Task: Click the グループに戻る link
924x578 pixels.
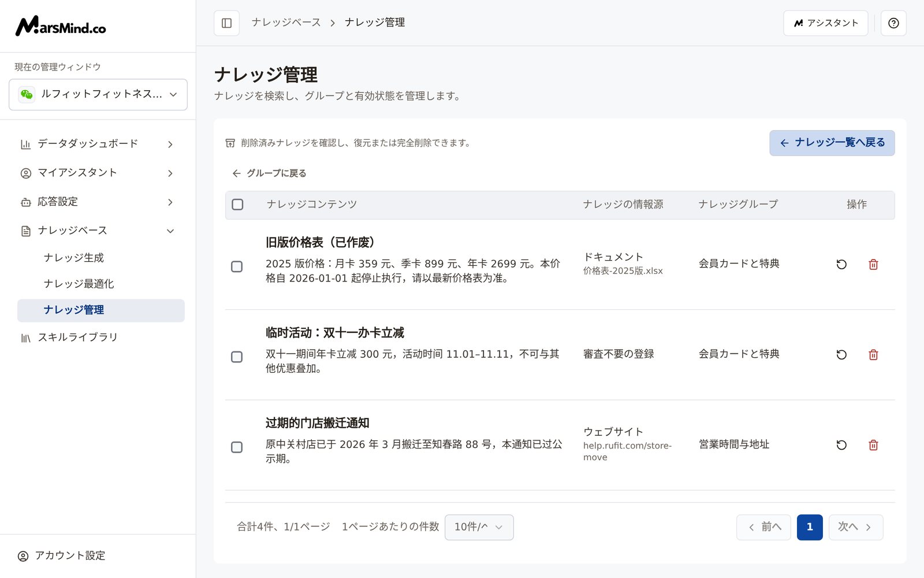Action: [x=269, y=173]
